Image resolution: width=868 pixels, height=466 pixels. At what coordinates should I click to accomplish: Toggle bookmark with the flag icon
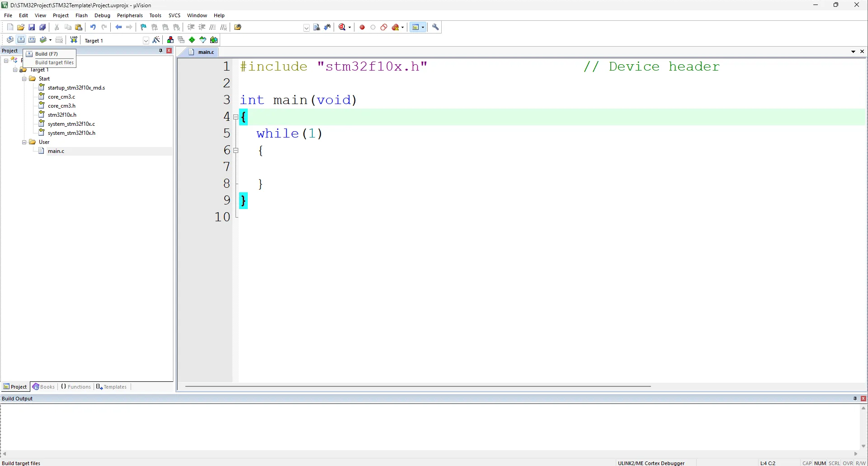[x=143, y=27]
